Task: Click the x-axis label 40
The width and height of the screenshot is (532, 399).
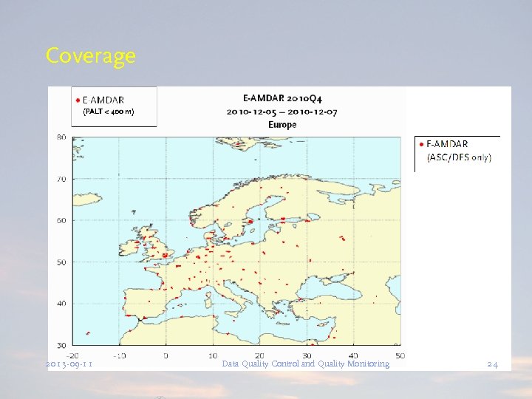Action: point(353,355)
